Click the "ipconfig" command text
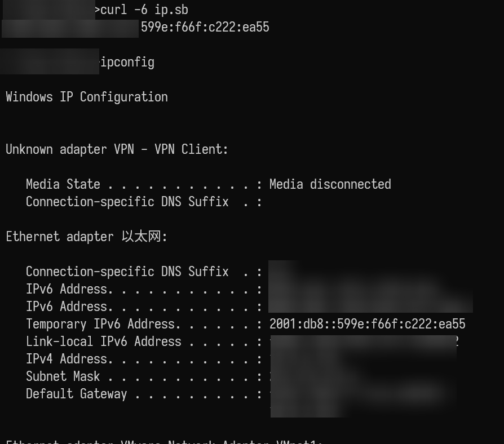Viewport: 504px width, 444px height. pyautogui.click(x=127, y=61)
